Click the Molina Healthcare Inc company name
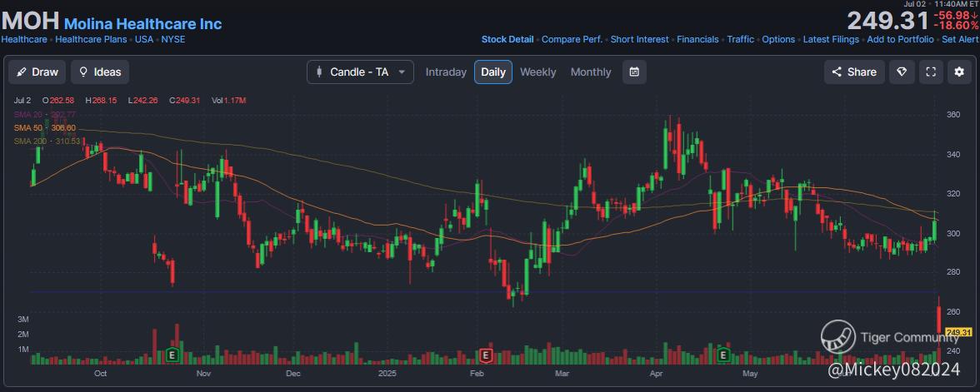Viewport: 980px width, 392px height. click(x=143, y=23)
